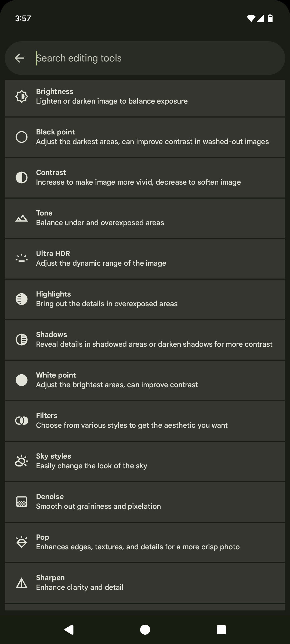The width and height of the screenshot is (290, 644).
Task: Tap the Ultra HDR icon
Action: click(x=21, y=258)
